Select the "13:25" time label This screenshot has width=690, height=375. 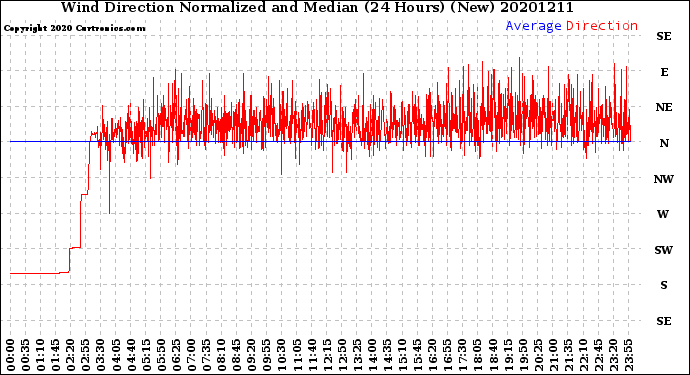(x=357, y=355)
